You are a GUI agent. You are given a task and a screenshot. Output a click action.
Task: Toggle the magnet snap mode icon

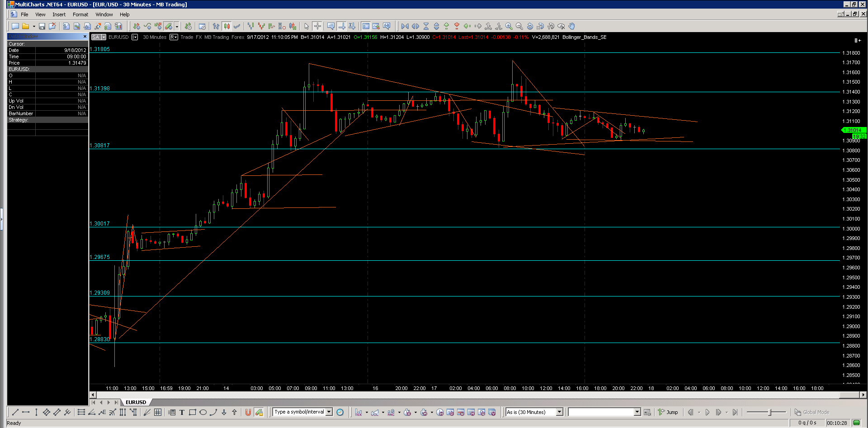tap(248, 412)
